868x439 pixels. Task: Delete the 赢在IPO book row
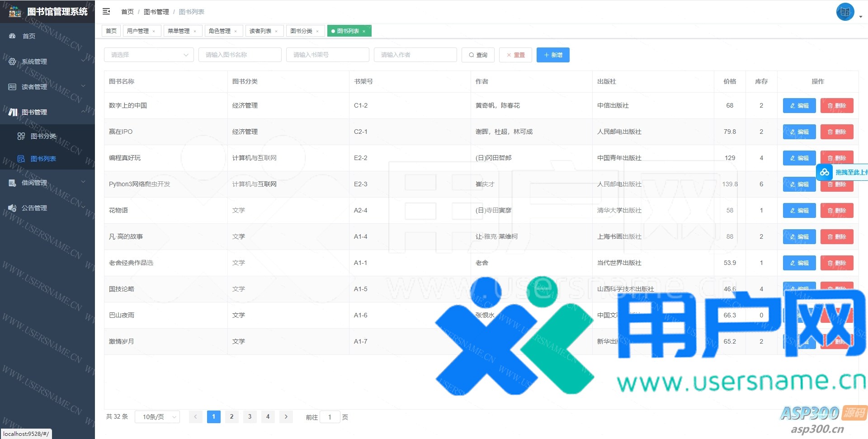tap(836, 132)
